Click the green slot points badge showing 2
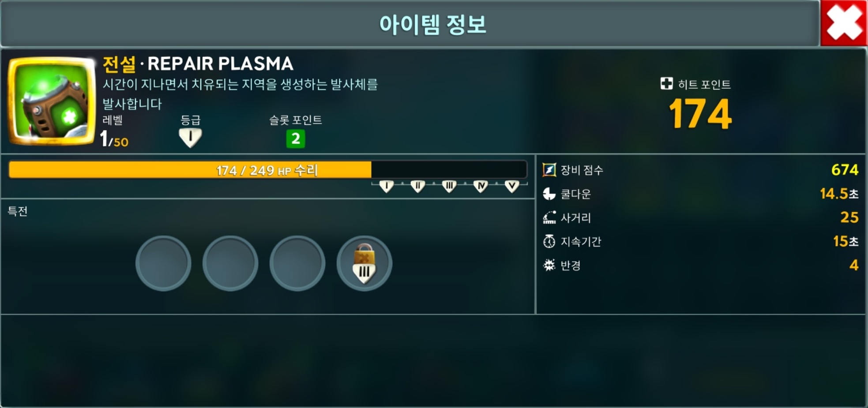 [x=295, y=138]
